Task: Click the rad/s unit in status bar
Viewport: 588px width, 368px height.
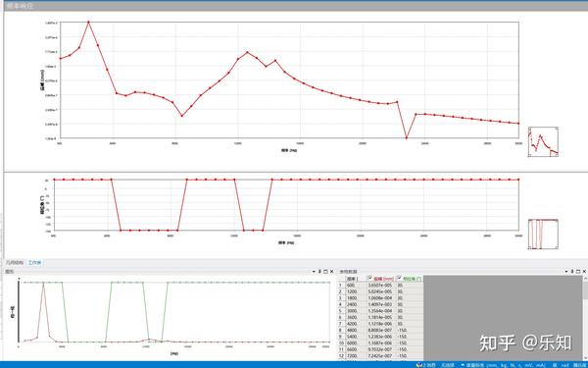Action: point(564,365)
